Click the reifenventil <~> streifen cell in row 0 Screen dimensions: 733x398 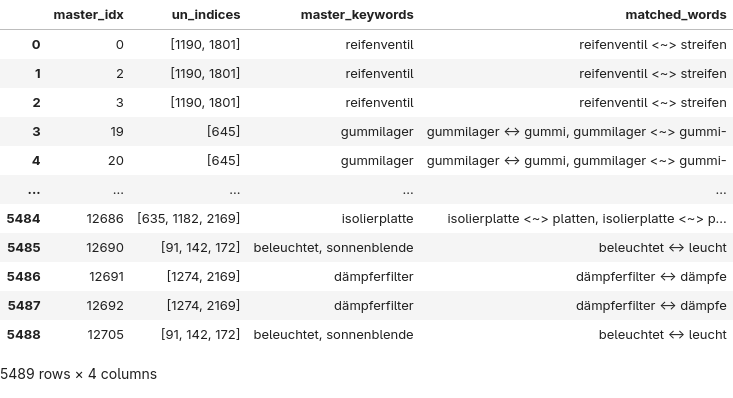coord(653,45)
